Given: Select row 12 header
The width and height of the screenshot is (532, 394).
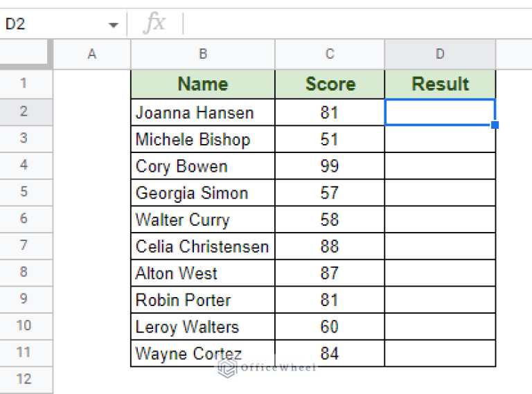Looking at the screenshot, I should click(24, 379).
